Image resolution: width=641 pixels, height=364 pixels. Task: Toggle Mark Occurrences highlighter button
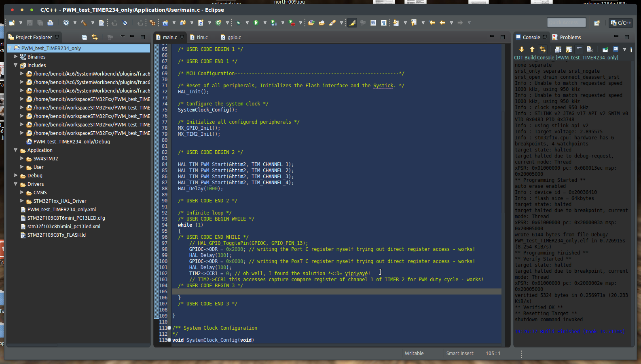click(352, 23)
